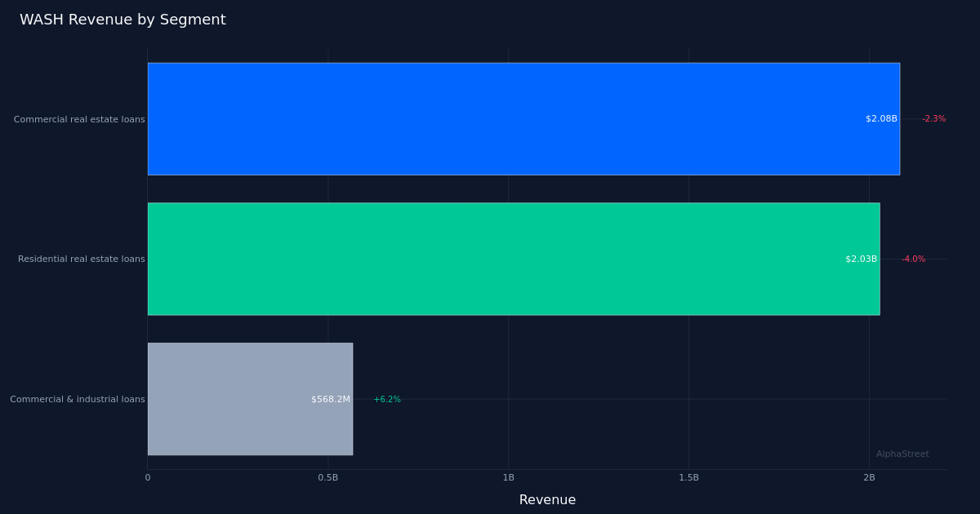Click the $568.2M value label
The height and width of the screenshot is (514, 980).
click(330, 399)
